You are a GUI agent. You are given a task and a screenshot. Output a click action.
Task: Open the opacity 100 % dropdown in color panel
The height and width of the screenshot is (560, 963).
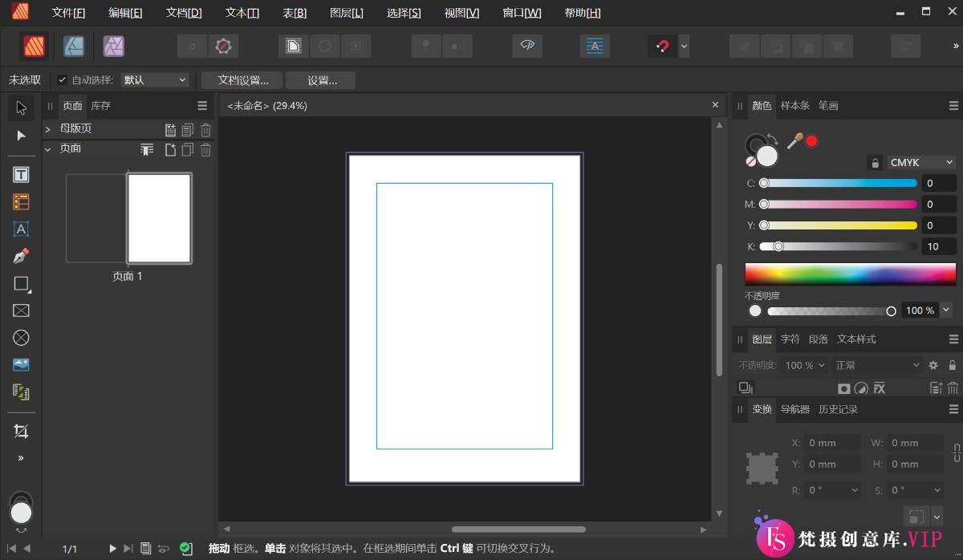click(x=946, y=310)
